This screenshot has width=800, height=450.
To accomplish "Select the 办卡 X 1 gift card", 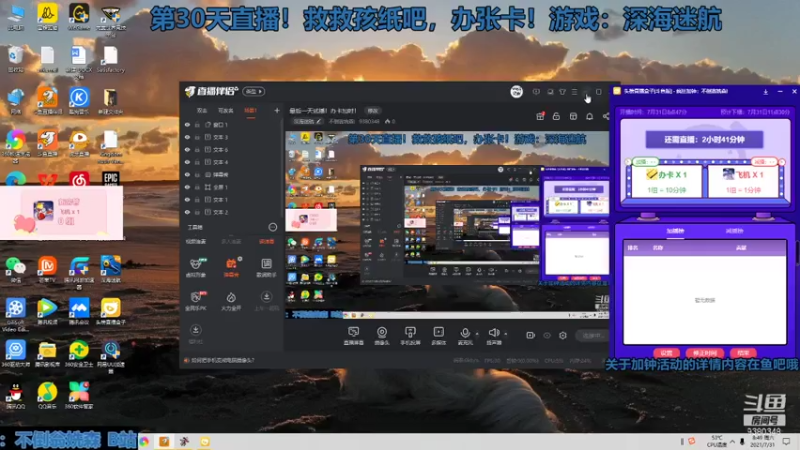I will pyautogui.click(x=666, y=181).
